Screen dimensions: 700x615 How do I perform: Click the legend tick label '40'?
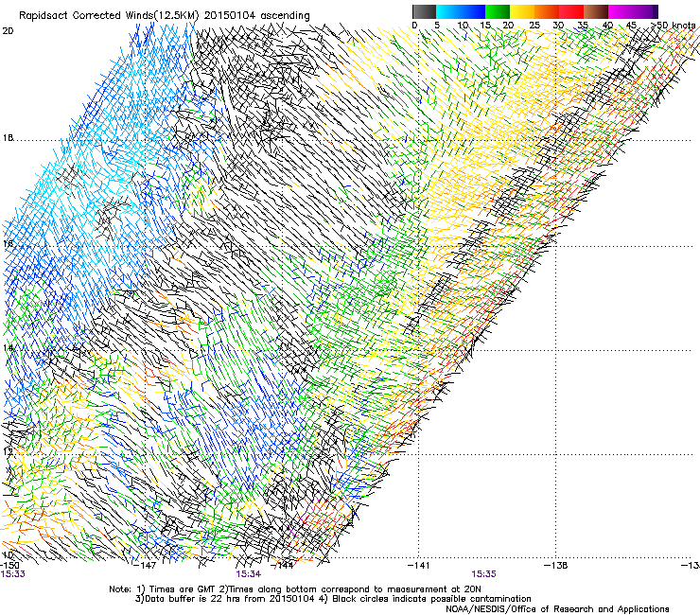[x=607, y=25]
